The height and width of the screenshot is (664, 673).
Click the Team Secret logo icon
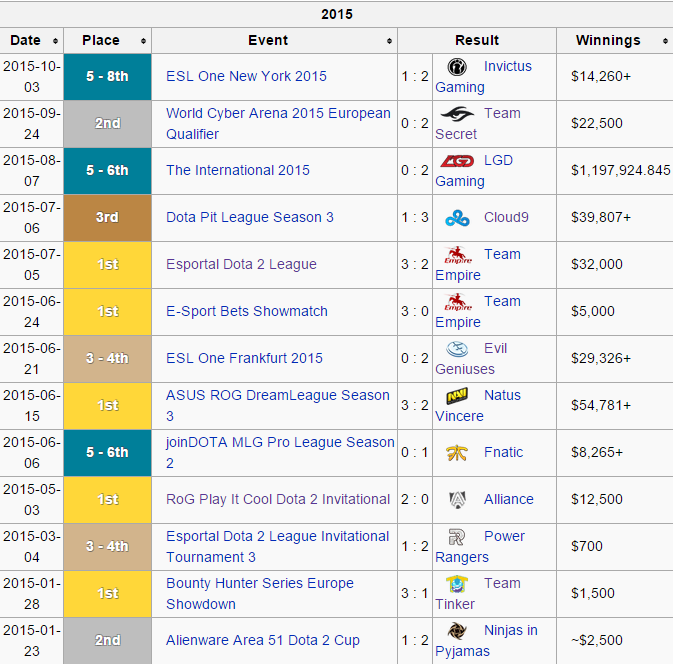(457, 113)
